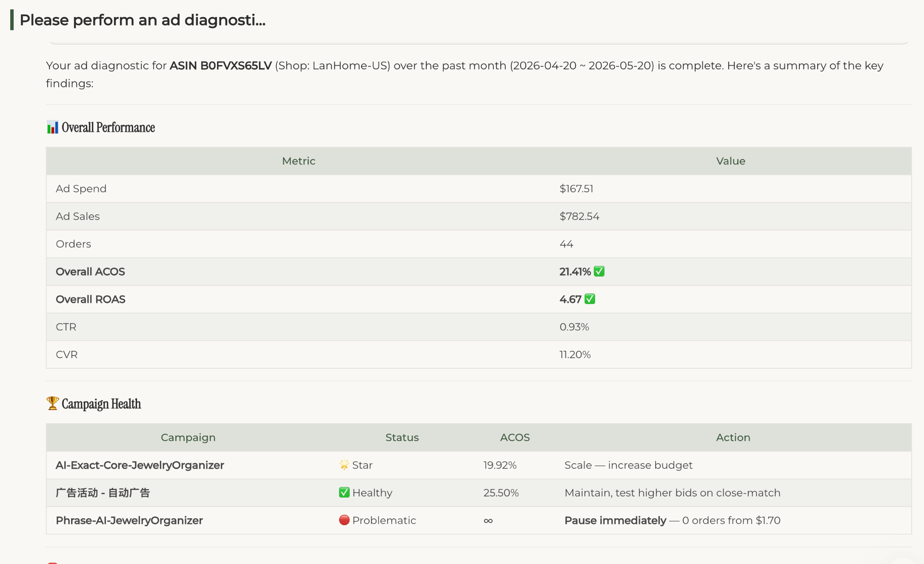Click the CVR row label

[67, 355]
